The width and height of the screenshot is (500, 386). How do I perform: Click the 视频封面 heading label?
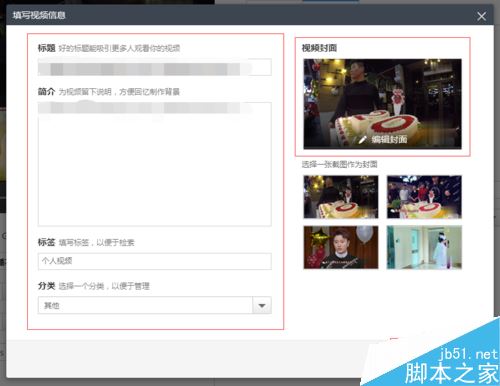[319, 48]
